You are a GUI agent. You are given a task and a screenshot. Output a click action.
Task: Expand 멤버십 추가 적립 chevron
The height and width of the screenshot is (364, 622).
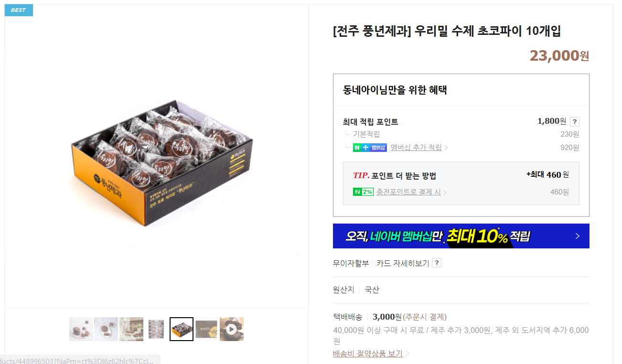[x=446, y=148]
